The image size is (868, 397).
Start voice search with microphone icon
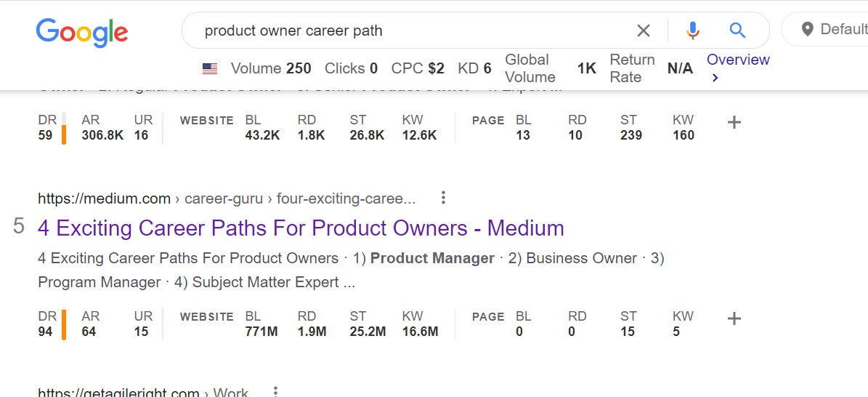click(x=692, y=31)
